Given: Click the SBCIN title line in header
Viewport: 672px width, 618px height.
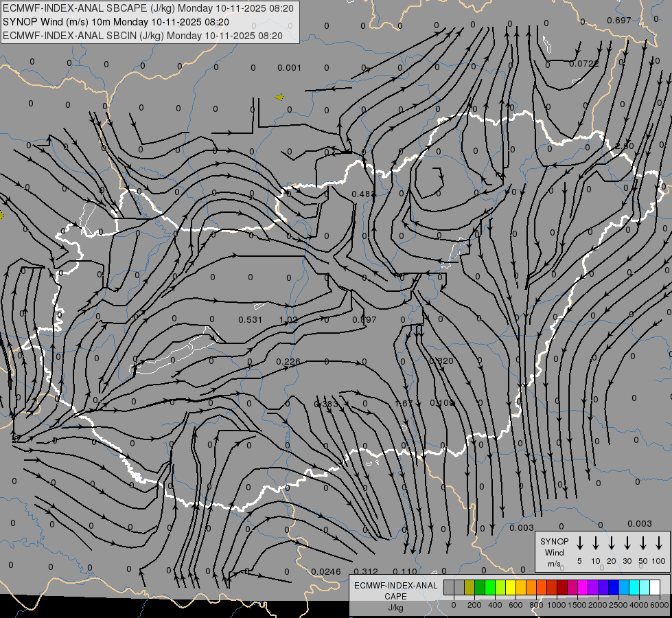Looking at the screenshot, I should point(143,36).
